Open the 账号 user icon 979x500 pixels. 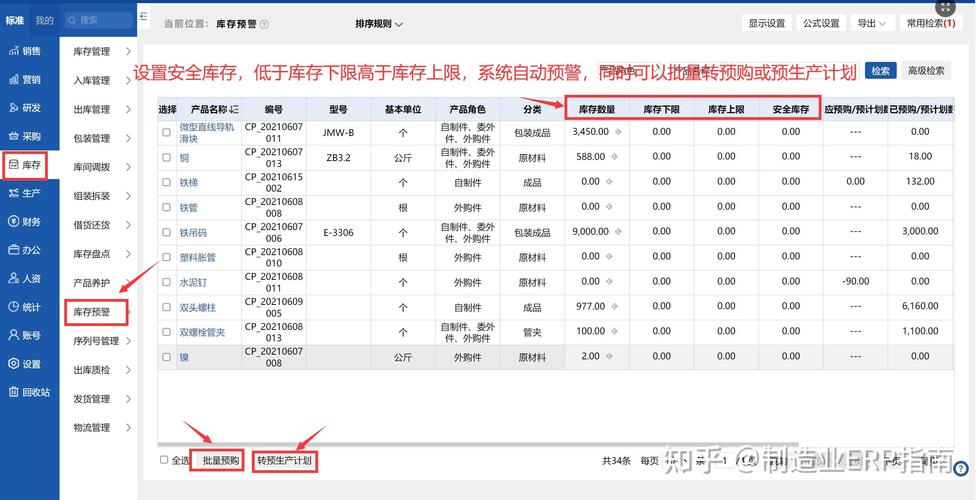(x=13, y=335)
